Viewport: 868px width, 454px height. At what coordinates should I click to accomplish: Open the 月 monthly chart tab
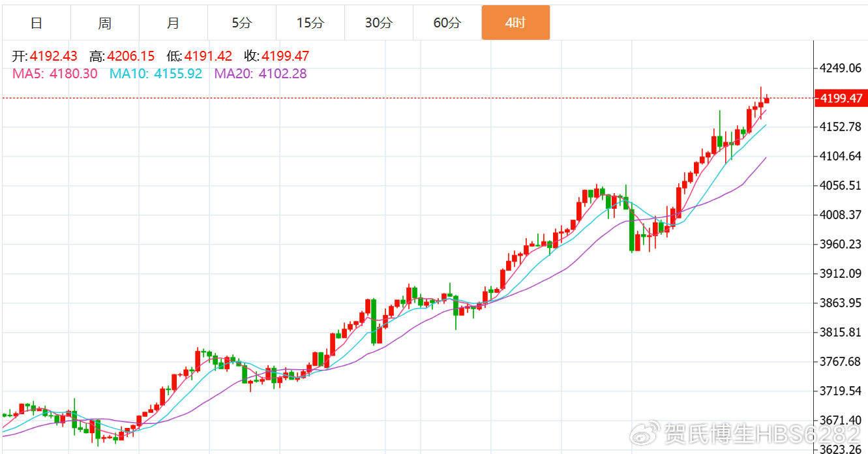coord(173,23)
